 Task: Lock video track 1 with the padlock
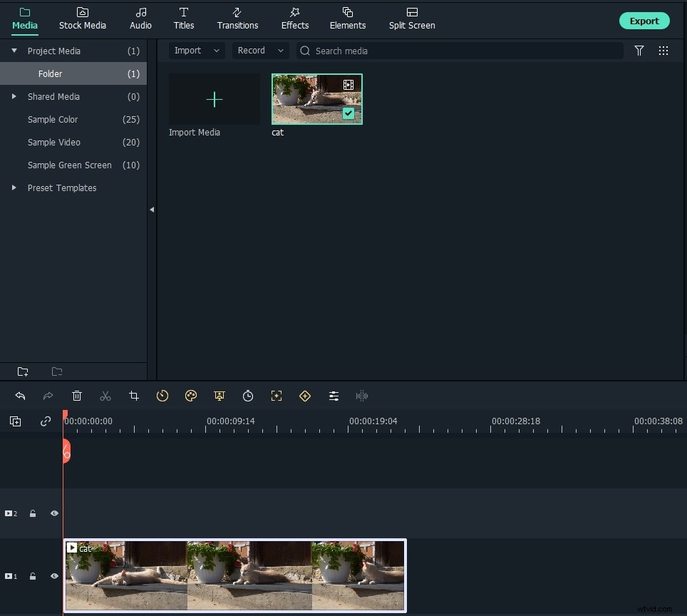pos(33,576)
